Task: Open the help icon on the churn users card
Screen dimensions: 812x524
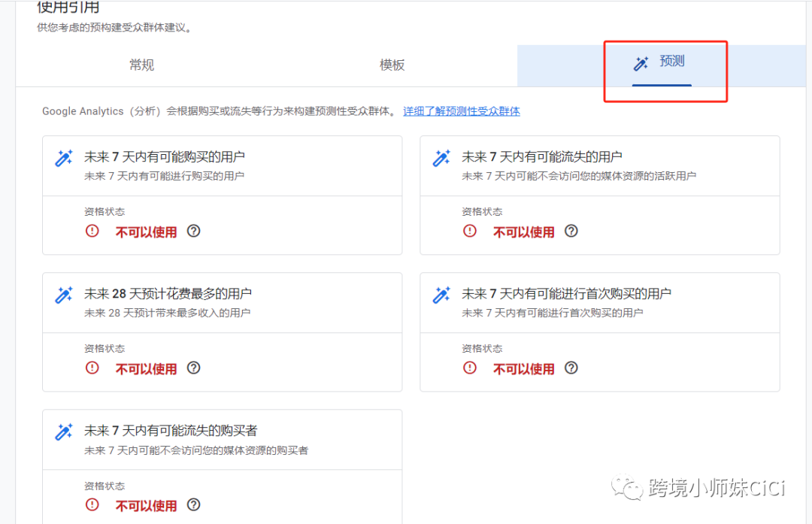Action: point(571,232)
